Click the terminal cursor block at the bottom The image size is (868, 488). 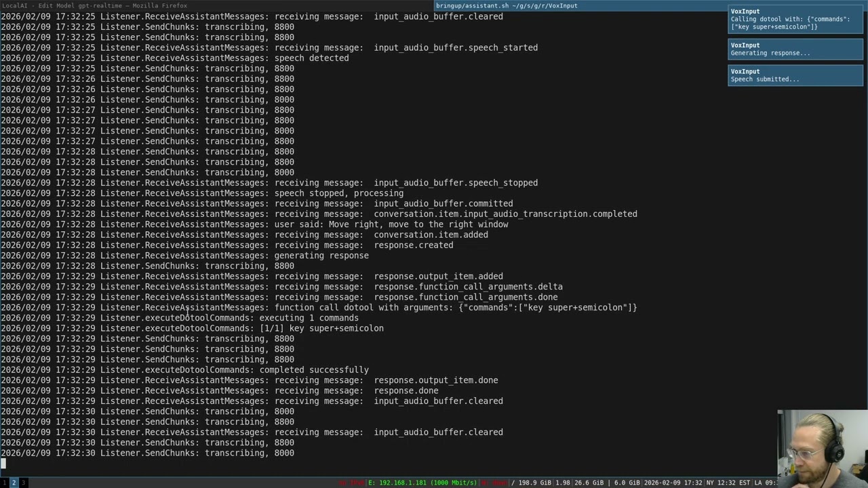(3, 463)
